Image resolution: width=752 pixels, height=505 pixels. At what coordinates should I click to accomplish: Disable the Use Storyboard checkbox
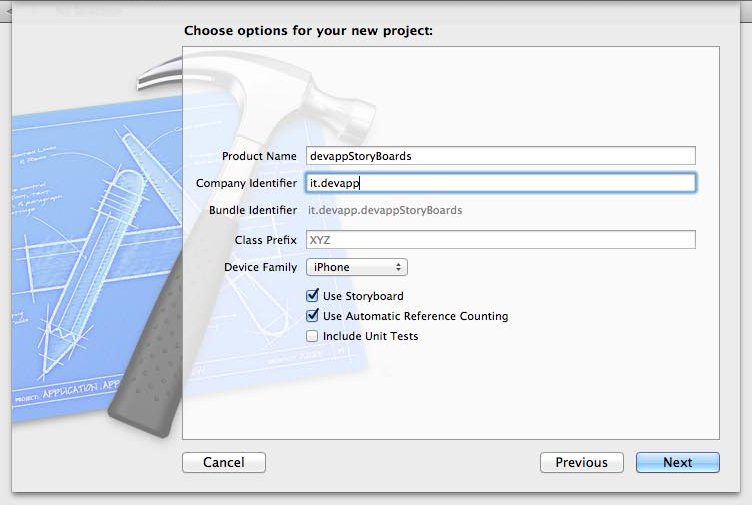(x=313, y=296)
